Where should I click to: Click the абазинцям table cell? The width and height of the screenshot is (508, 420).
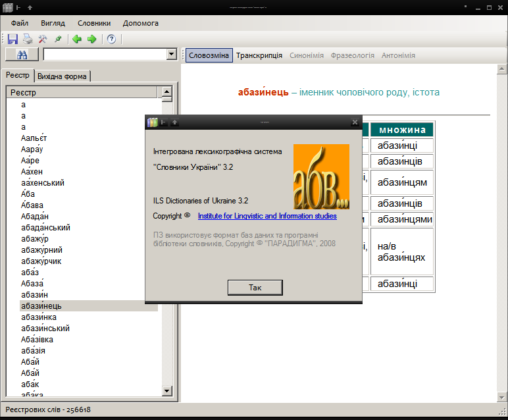pos(402,182)
